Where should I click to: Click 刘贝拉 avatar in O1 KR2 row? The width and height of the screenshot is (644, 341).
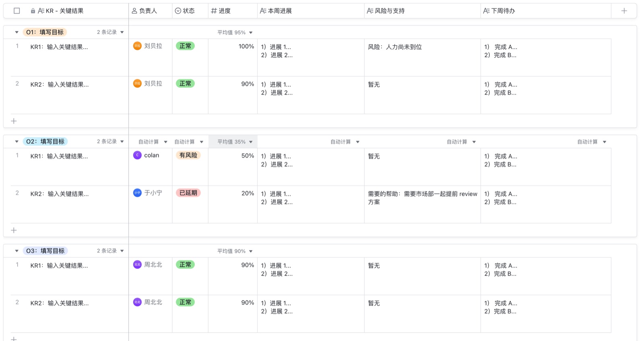coord(137,84)
